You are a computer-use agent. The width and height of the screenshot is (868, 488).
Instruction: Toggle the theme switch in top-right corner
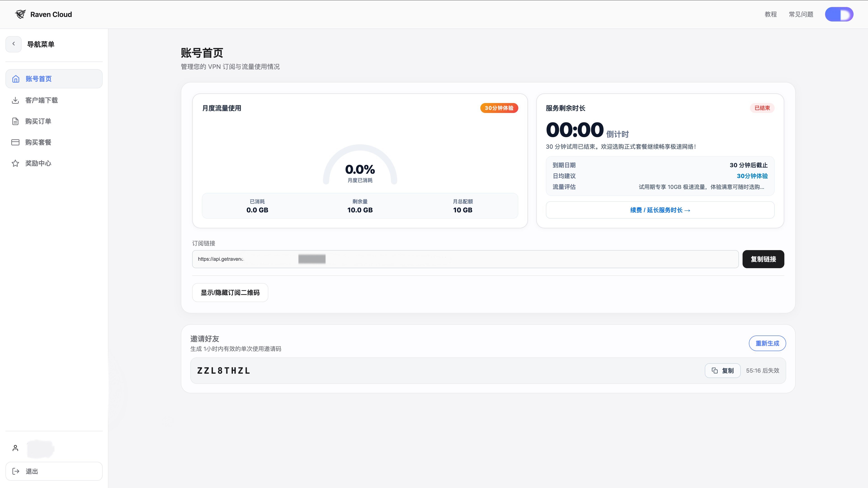coord(839,14)
